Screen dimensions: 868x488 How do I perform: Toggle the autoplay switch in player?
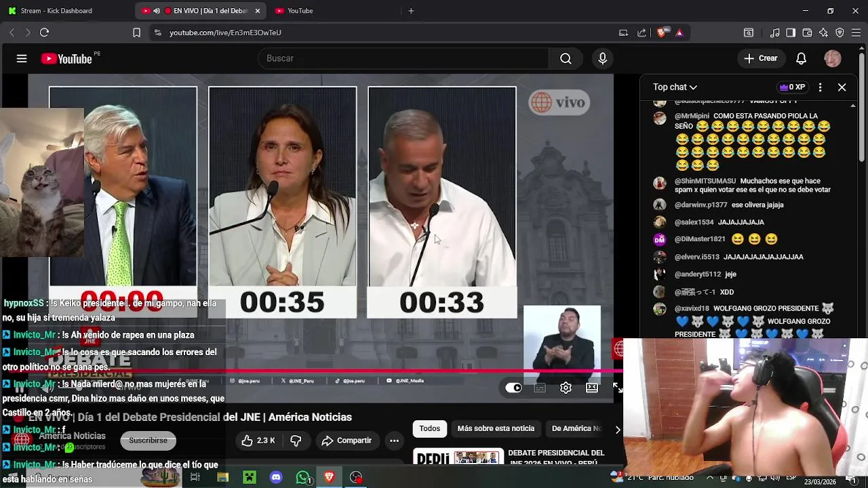pos(513,388)
